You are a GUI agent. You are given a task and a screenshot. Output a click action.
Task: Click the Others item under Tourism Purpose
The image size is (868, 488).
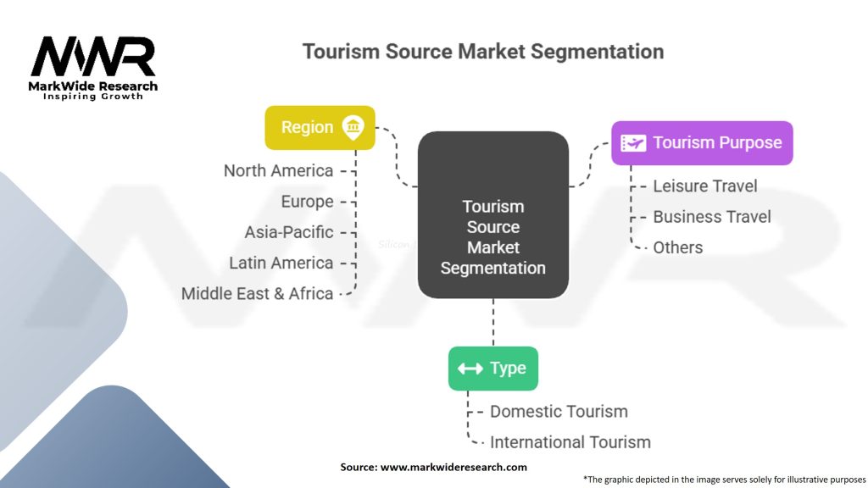click(x=677, y=247)
